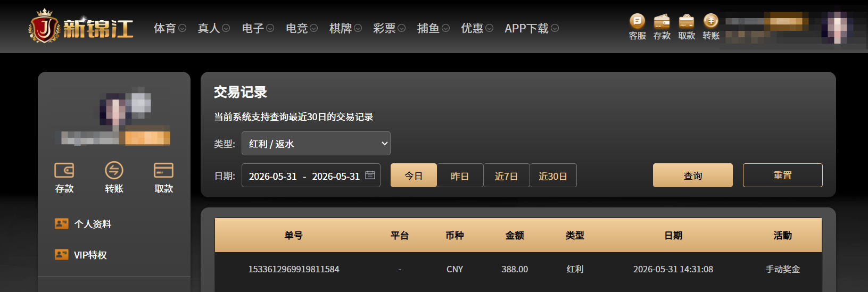
Task: Click 取款 icon in header
Action: point(687,21)
